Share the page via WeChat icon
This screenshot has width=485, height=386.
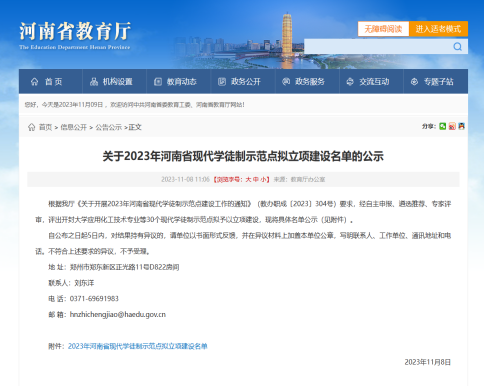click(x=442, y=126)
